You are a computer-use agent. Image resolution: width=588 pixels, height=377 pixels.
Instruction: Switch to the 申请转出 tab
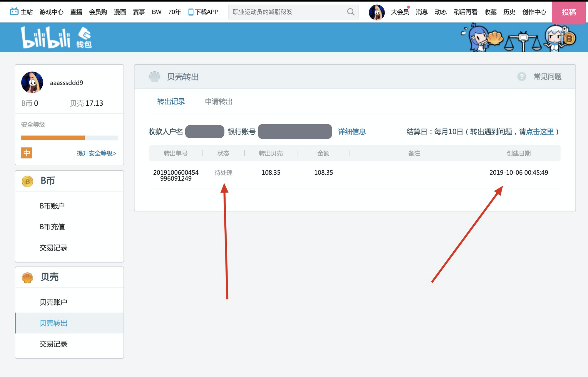tap(219, 102)
